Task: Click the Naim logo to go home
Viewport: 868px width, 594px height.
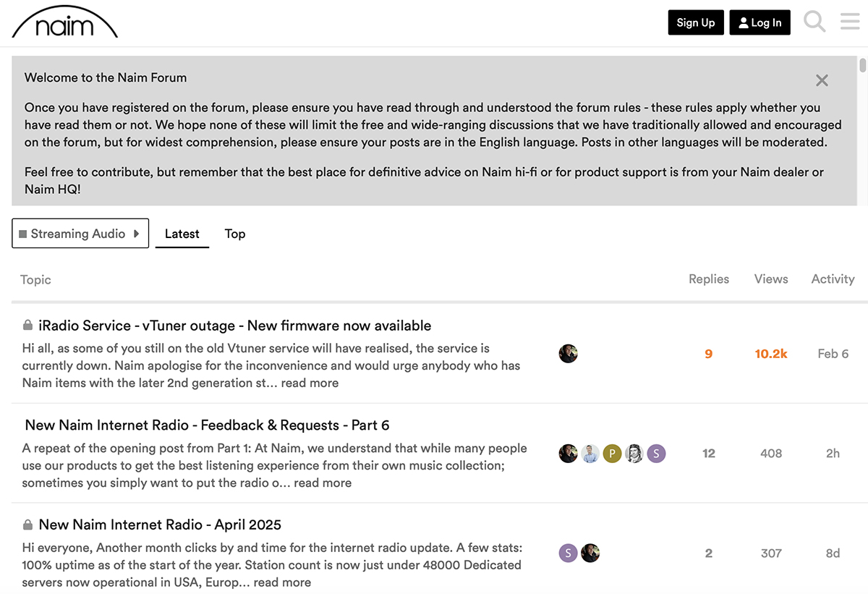Action: pyautogui.click(x=64, y=22)
